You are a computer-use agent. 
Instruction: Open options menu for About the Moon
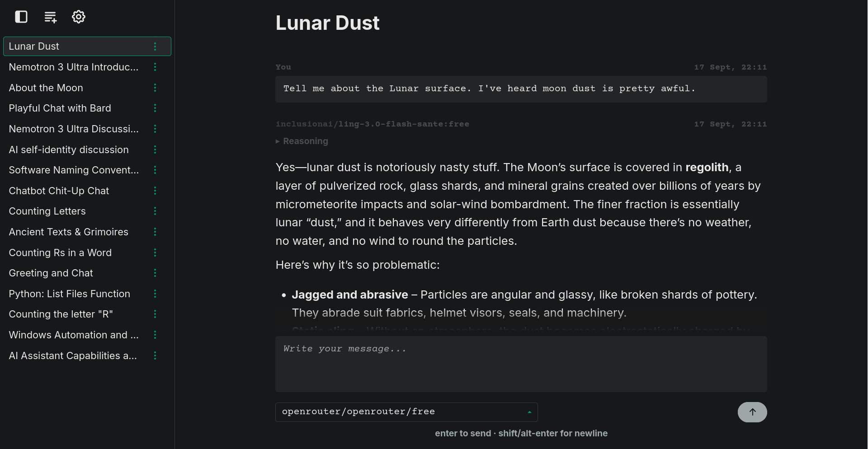(x=155, y=88)
